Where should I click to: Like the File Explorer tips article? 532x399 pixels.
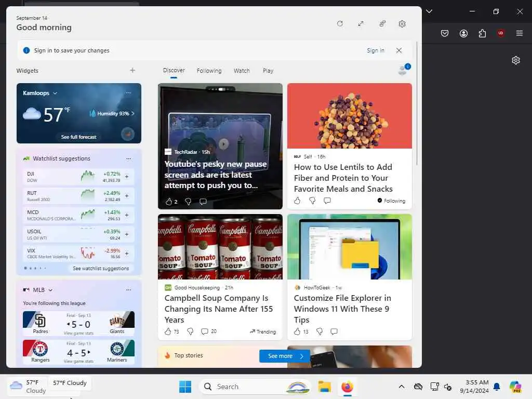pyautogui.click(x=297, y=331)
